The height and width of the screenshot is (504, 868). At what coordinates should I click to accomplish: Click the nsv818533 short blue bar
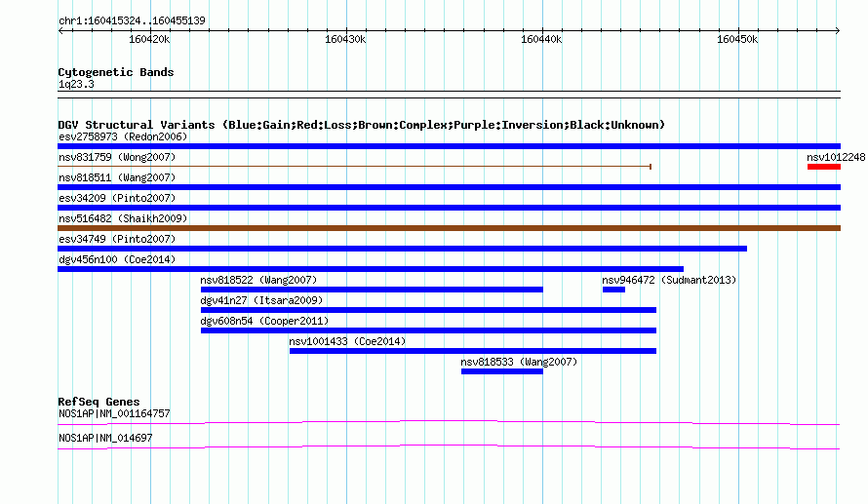[502, 371]
